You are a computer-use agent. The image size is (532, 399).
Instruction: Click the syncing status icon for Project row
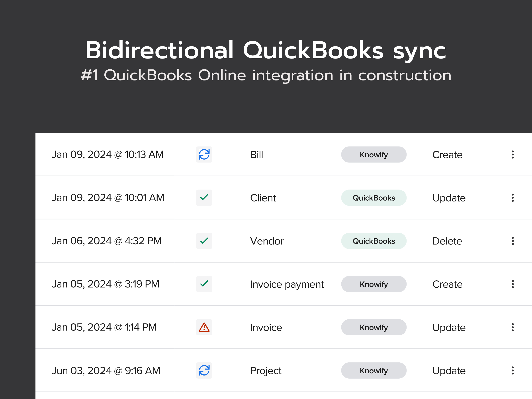coord(204,370)
